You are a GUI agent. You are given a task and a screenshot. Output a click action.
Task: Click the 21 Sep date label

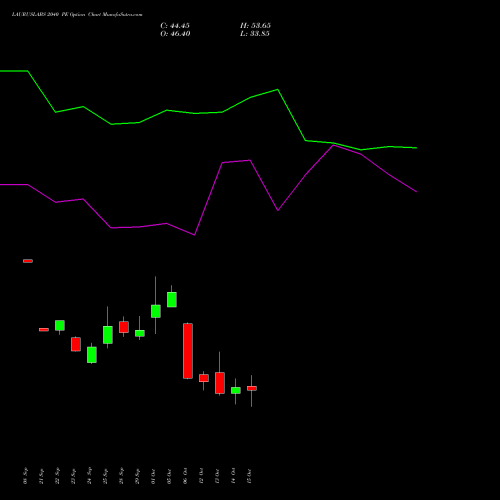41,476
